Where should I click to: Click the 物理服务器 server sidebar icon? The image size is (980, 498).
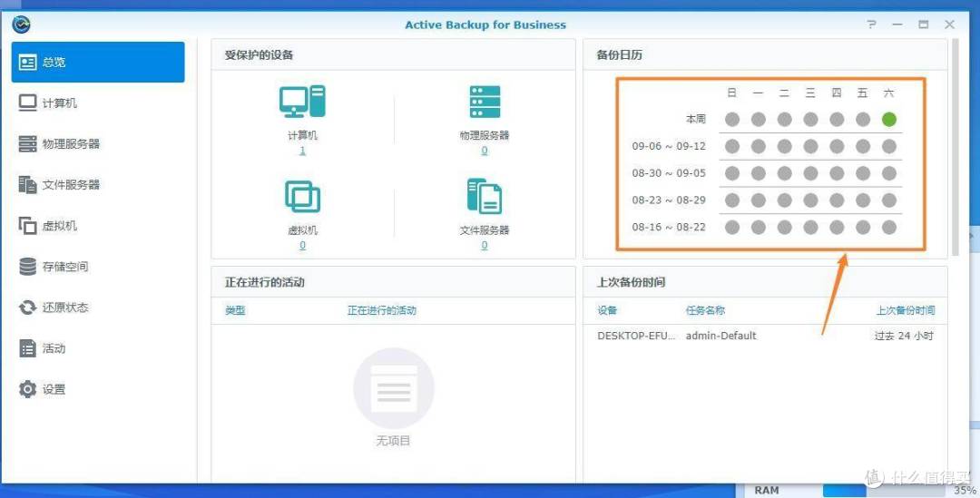click(27, 143)
